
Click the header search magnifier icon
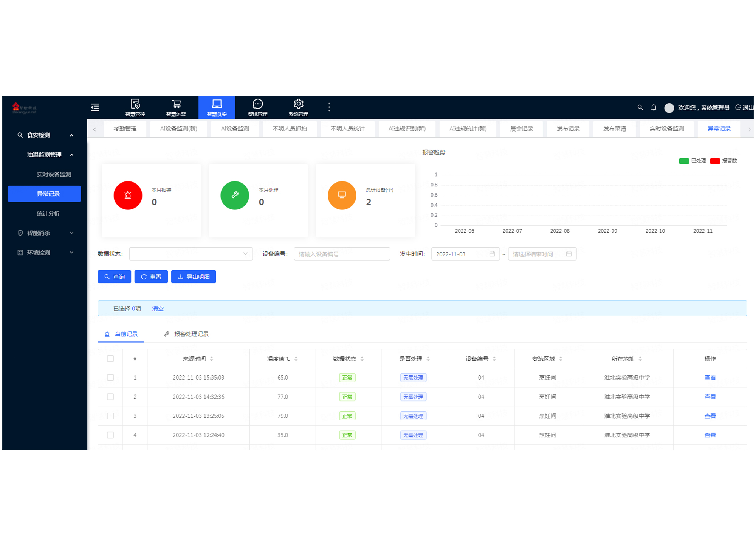pos(640,107)
